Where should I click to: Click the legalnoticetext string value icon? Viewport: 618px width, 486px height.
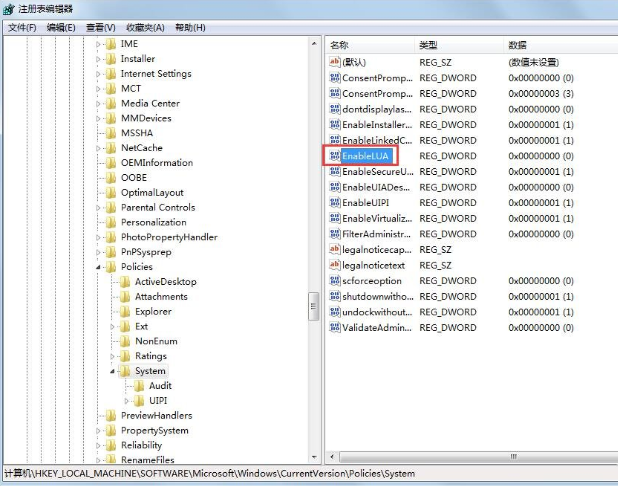[x=335, y=265]
